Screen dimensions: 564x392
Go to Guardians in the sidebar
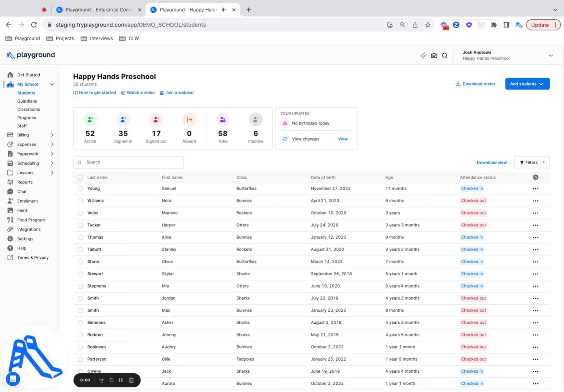click(x=27, y=101)
